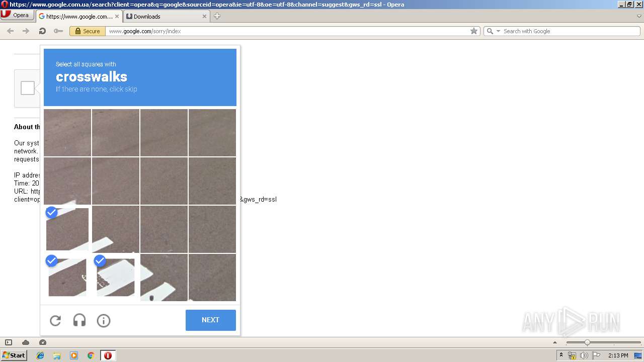Click the clock showing 2:13 PM
The height and width of the screenshot is (362, 644).
[618, 355]
